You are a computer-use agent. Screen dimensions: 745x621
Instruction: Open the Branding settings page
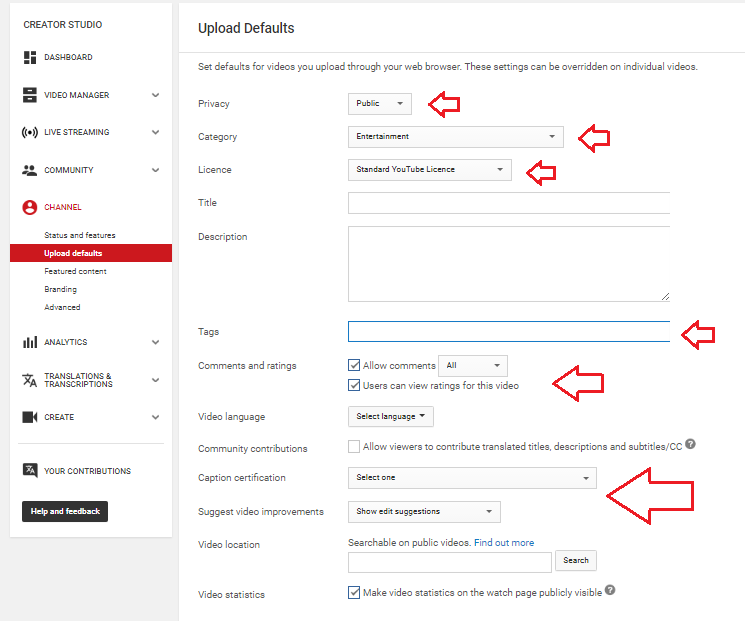coord(60,289)
